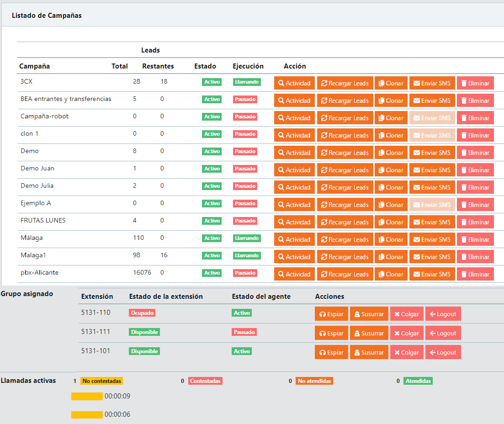Sort the table by Campaña column header
This screenshot has height=424, width=504.
pyautogui.click(x=35, y=66)
